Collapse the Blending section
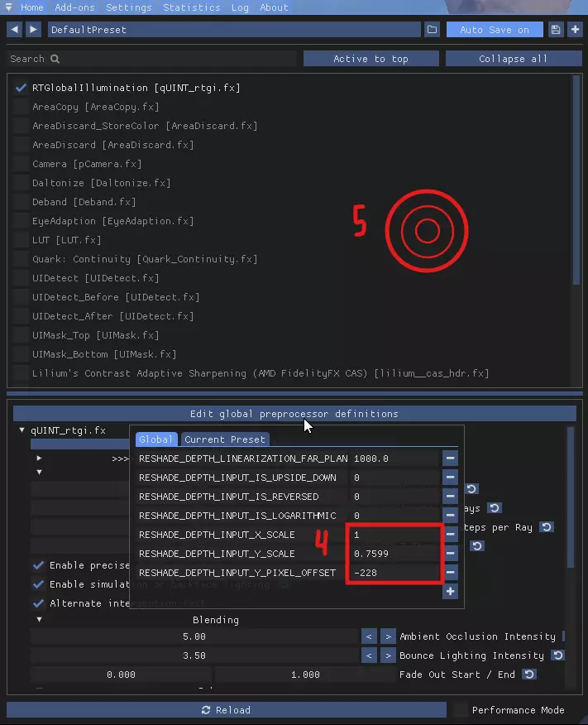This screenshot has height=725, width=588. point(39,620)
